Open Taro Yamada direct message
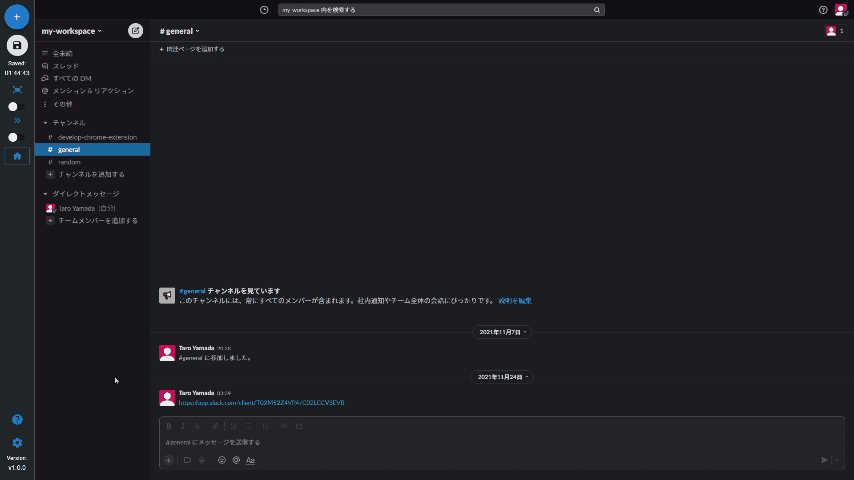Screen dimensions: 854x480 [93, 208]
